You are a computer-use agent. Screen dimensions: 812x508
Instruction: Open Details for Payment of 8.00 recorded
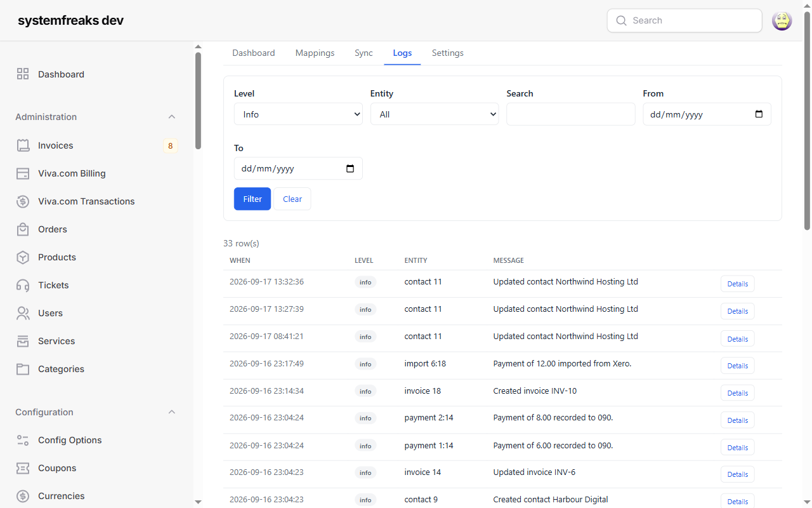point(737,420)
